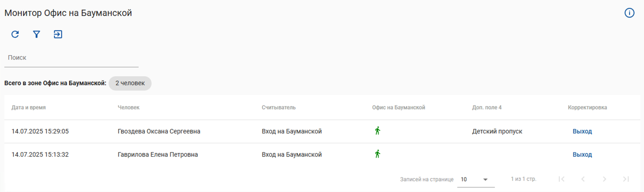This screenshot has width=644, height=192.
Task: Click into the Поиск search field
Action: (71, 58)
